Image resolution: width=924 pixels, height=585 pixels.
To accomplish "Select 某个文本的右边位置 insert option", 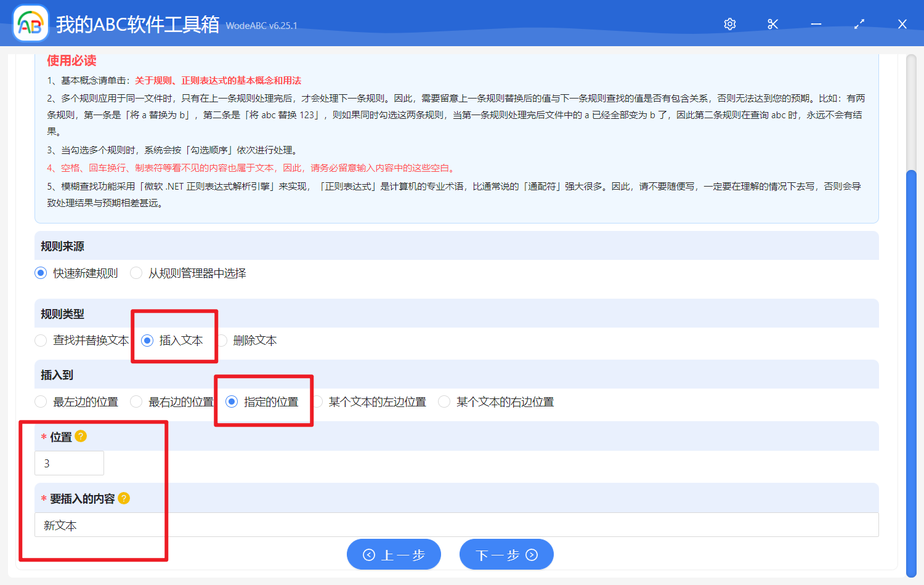I will [444, 401].
